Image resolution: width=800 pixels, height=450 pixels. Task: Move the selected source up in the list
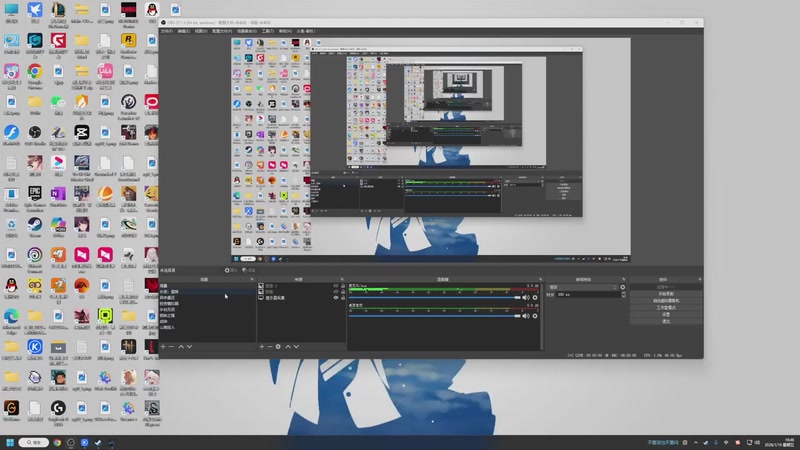point(288,346)
